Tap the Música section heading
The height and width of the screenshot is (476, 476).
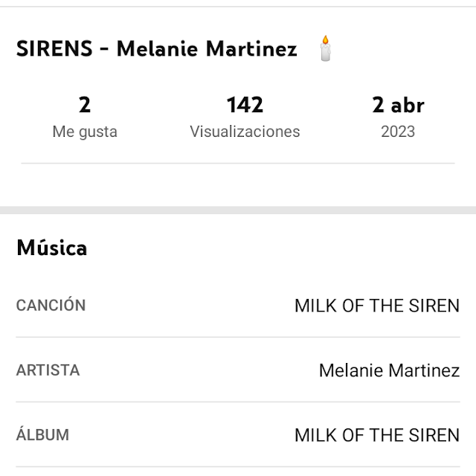52,248
